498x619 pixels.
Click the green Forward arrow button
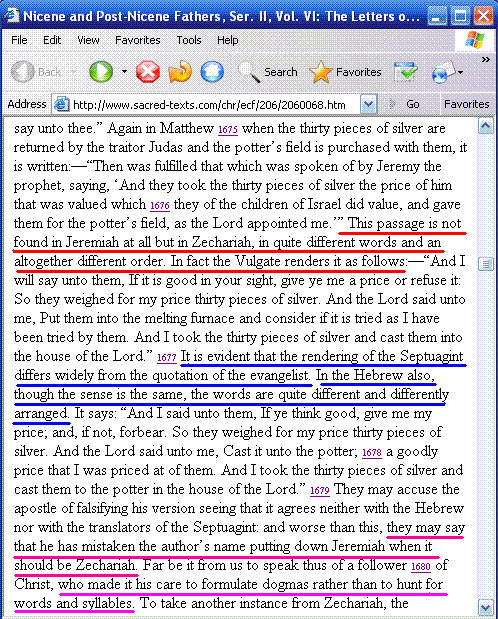[x=101, y=72]
